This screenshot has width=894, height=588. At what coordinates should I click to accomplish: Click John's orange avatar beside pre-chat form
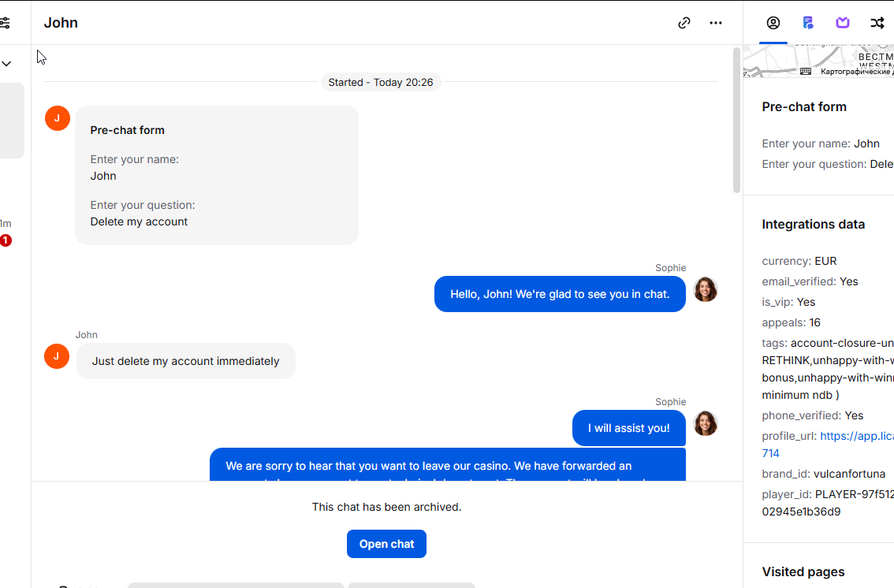click(57, 118)
